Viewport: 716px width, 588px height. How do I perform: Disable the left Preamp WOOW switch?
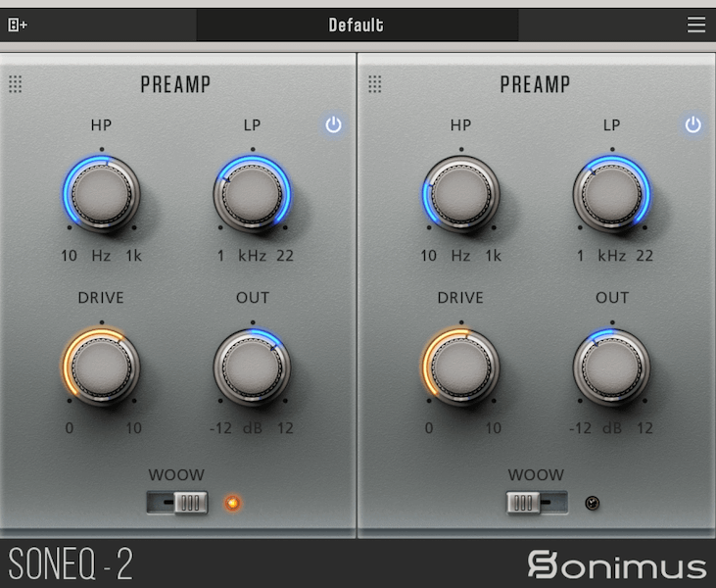pyautogui.click(x=177, y=503)
